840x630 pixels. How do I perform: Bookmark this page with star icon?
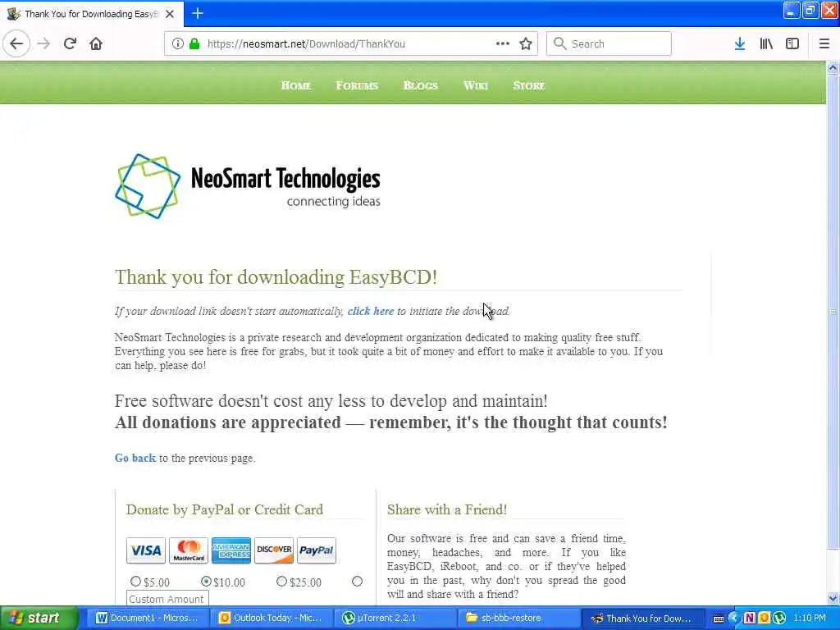[526, 44]
